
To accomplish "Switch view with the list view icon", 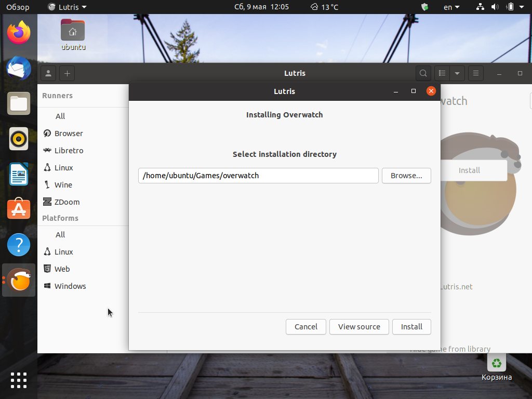I will point(442,73).
